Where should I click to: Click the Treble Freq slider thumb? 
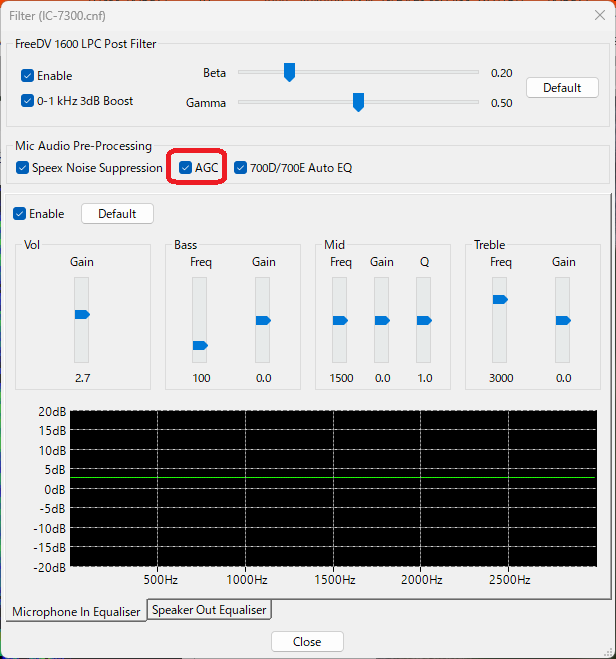point(500,299)
